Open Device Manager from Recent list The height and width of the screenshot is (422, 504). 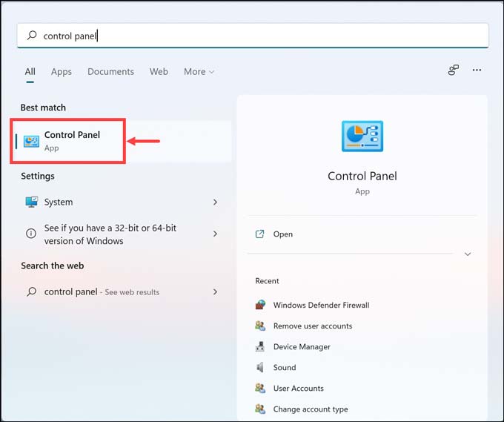click(301, 346)
